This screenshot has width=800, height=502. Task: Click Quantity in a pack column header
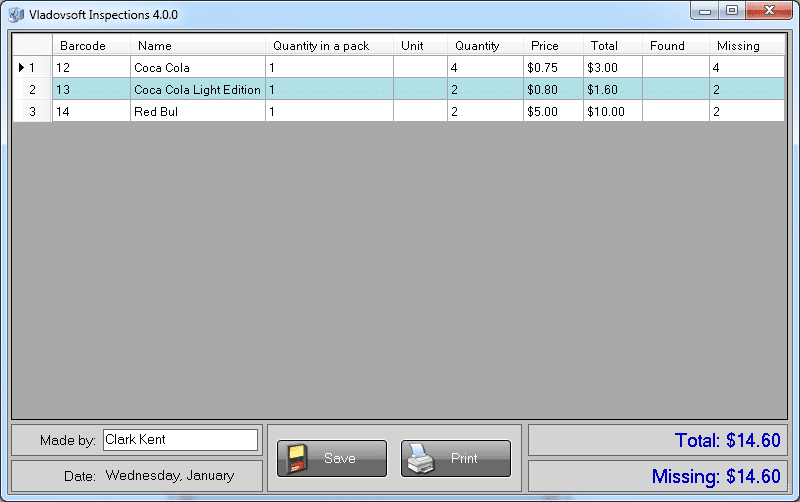coord(328,46)
